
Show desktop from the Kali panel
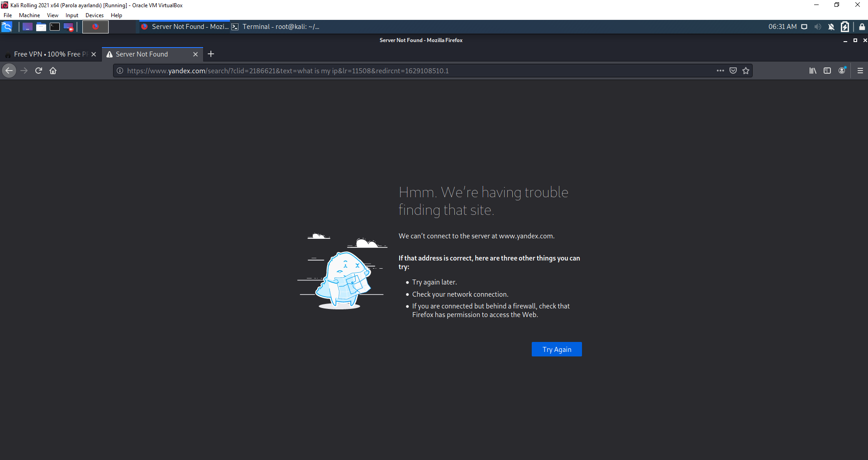27,27
